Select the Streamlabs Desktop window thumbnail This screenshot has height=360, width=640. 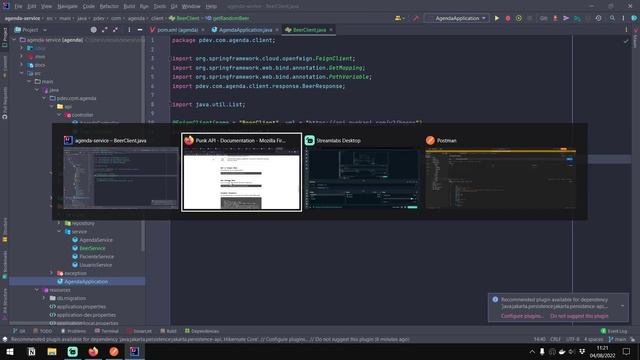[362, 172]
